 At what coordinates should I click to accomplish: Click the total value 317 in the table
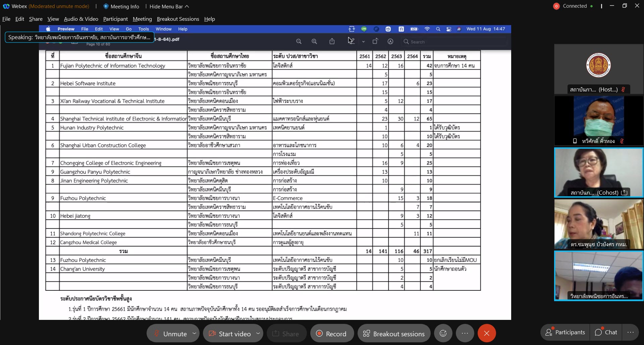[x=427, y=251]
